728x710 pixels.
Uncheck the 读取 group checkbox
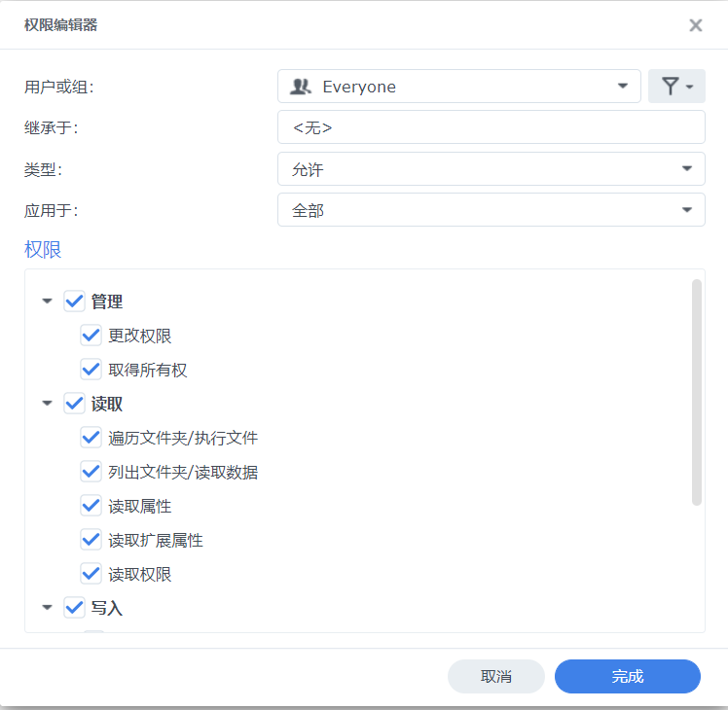pyautogui.click(x=75, y=404)
